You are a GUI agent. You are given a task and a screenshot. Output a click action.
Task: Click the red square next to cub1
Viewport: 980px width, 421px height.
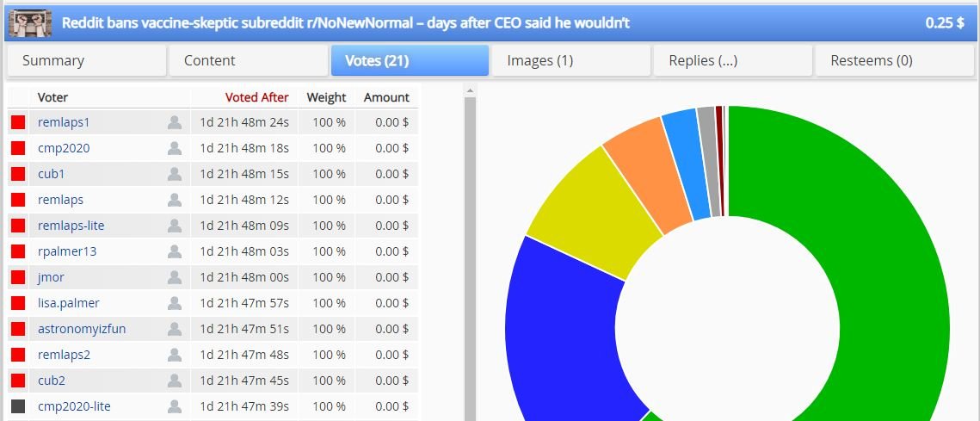pyautogui.click(x=18, y=174)
